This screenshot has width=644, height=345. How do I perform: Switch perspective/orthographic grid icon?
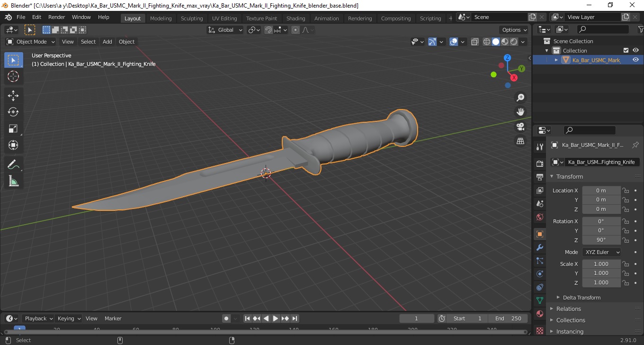[x=520, y=141]
